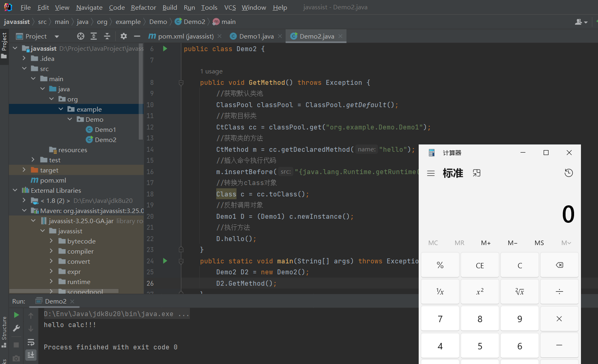Click the collapse all icon in Project panel

(107, 36)
